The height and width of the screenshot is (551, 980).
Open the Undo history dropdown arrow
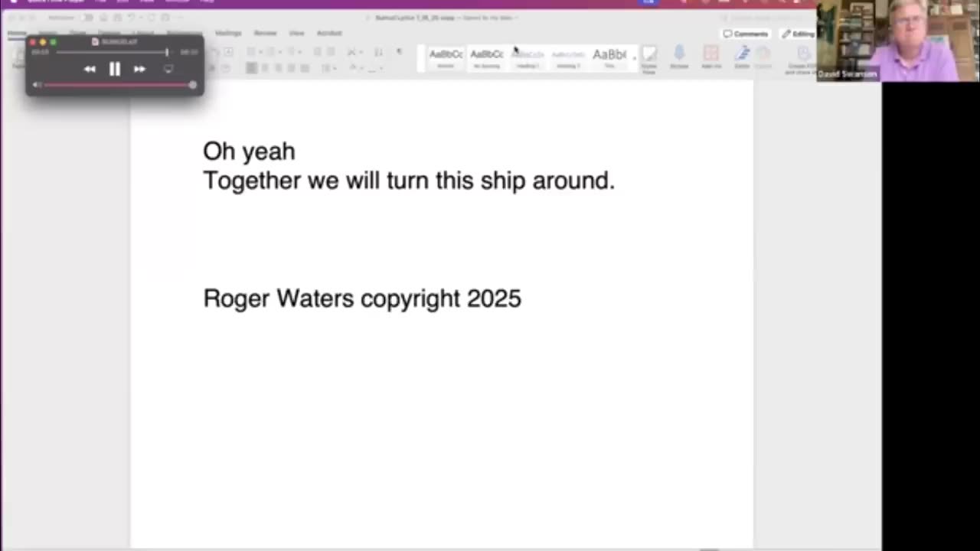[141, 18]
